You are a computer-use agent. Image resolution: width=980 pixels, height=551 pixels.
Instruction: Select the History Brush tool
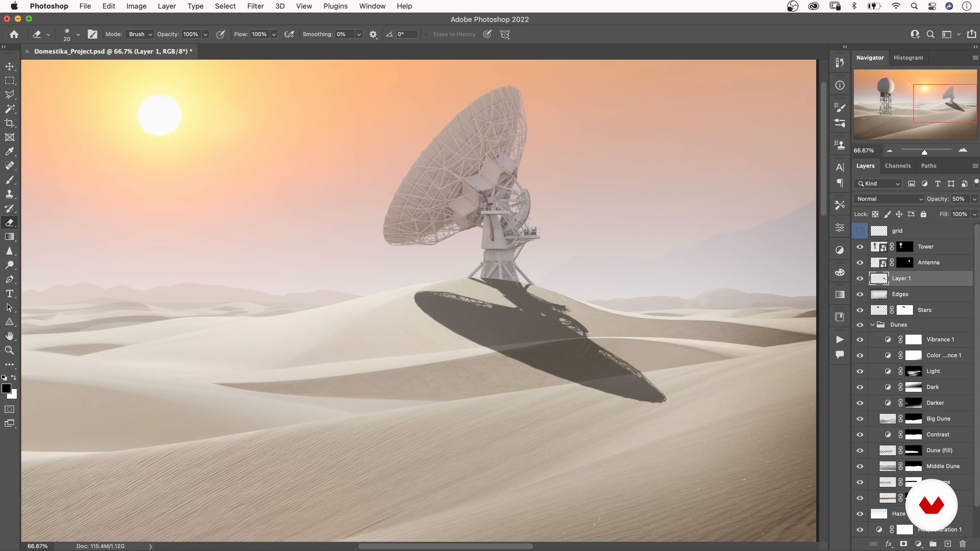coord(9,208)
